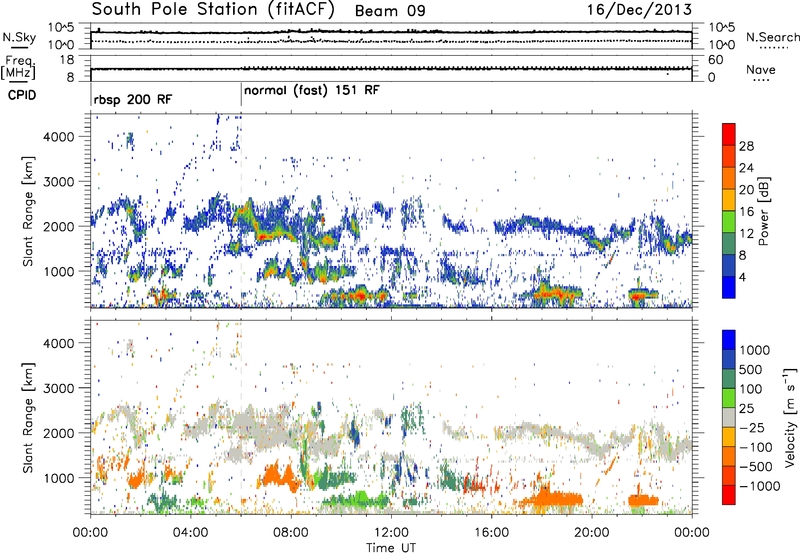Pick the bright blue bottom power colorbar segment
This screenshot has width=800, height=554.
tap(729, 287)
